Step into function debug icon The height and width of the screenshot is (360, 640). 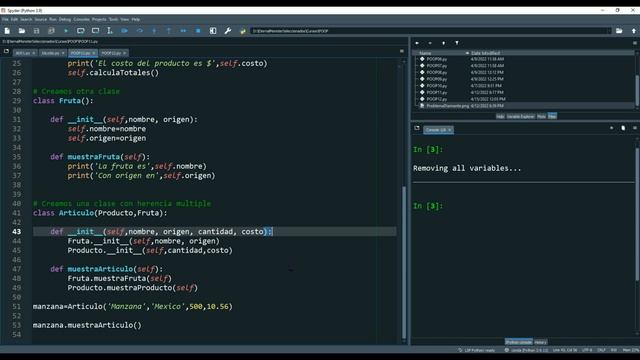click(154, 31)
